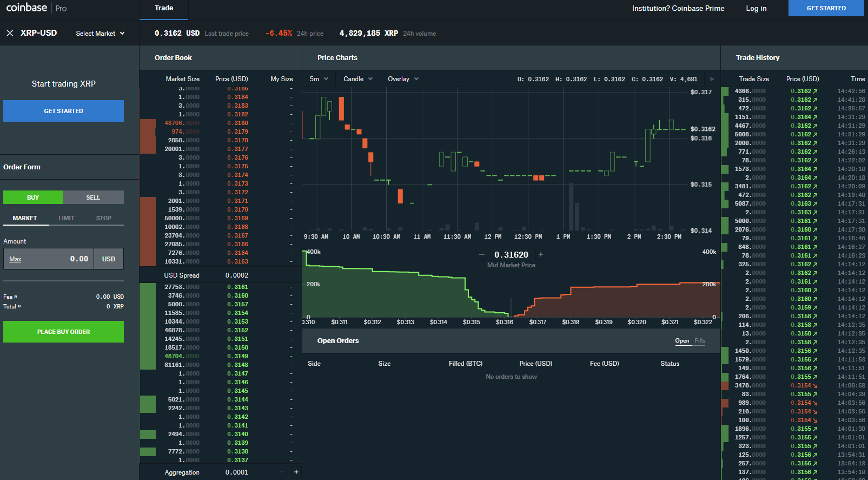The height and width of the screenshot is (480, 868).
Task: Click ask price 0.3180 in order book
Action: pos(237,123)
